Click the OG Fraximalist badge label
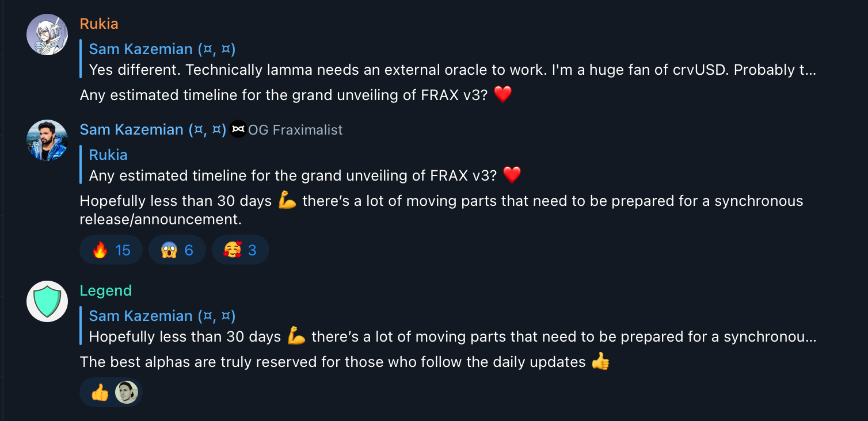 (295, 130)
